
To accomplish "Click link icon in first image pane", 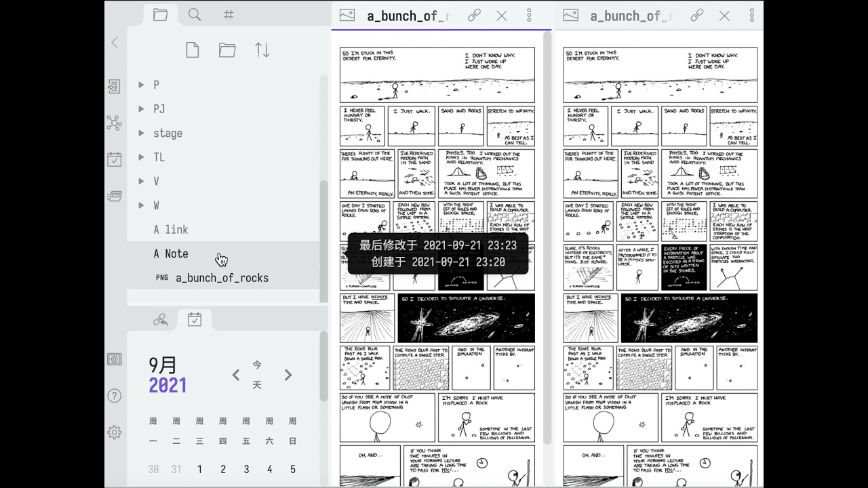I will point(474,16).
